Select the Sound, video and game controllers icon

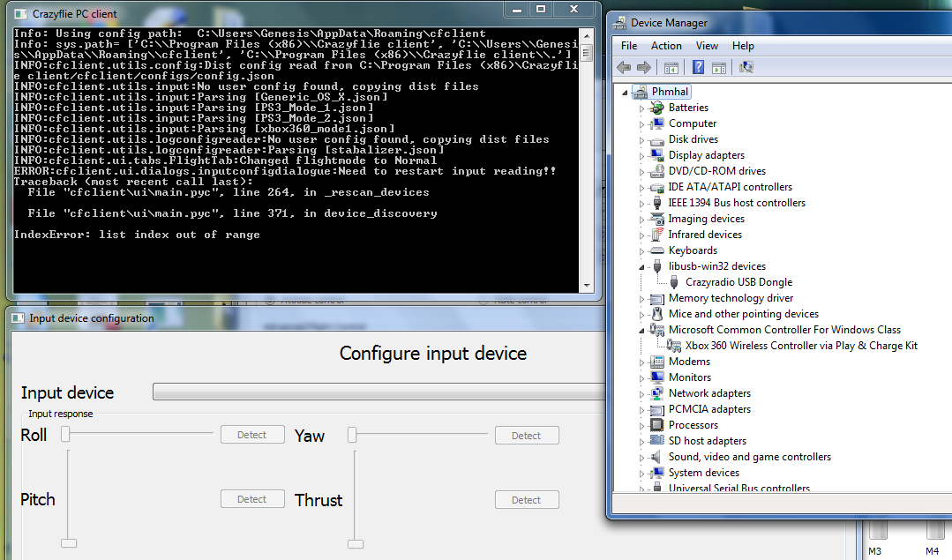point(656,457)
